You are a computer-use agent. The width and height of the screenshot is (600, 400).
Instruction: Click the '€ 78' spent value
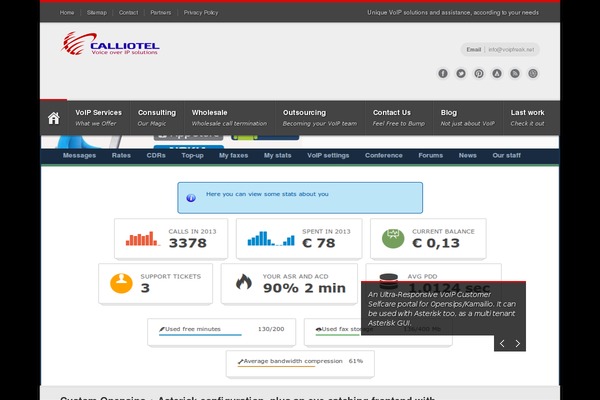coord(318,243)
